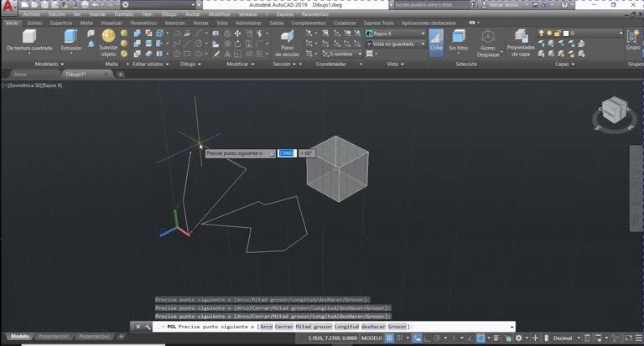The image size is (644, 346).
Task: Open the Rayos X visual style dropdown
Action: (x=396, y=34)
